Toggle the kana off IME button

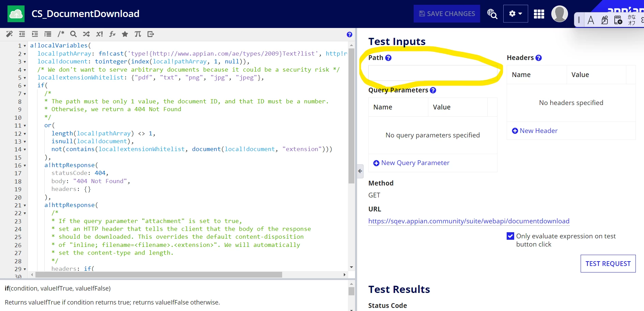pos(632,20)
